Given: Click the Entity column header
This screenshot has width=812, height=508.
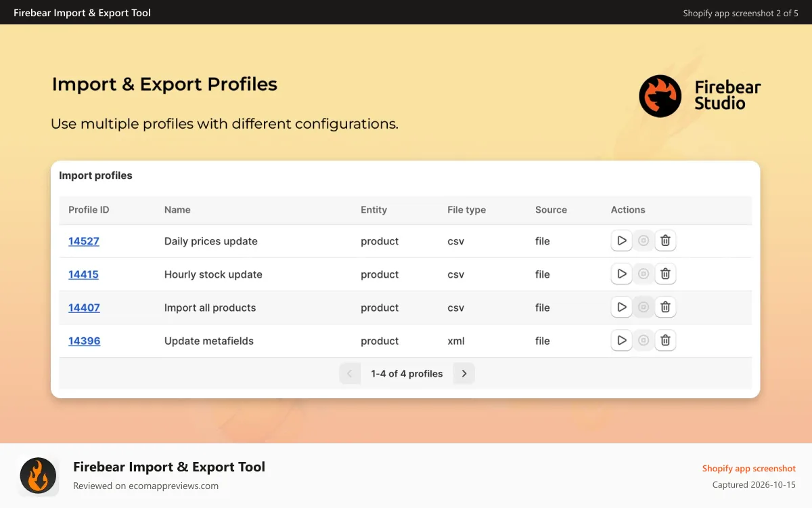Looking at the screenshot, I should [x=374, y=210].
